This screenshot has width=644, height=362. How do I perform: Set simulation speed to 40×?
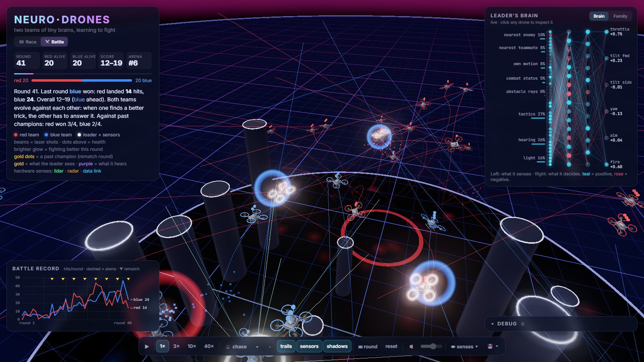click(209, 346)
